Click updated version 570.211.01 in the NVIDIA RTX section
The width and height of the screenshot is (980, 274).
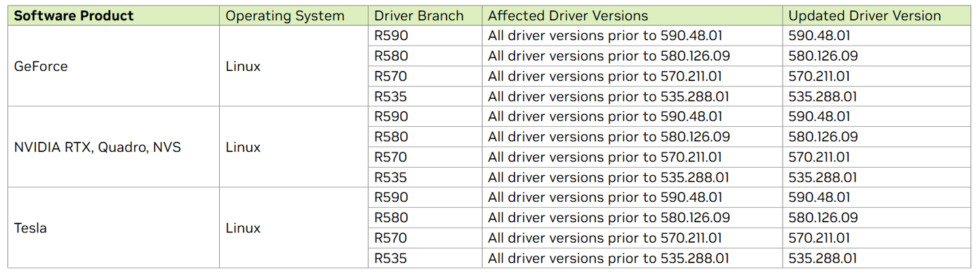click(x=819, y=157)
